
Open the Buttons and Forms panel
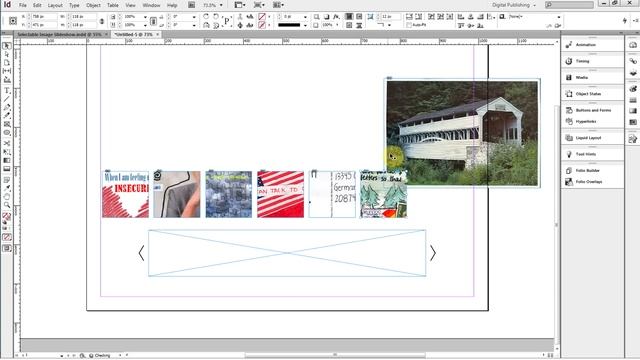pyautogui.click(x=592, y=110)
